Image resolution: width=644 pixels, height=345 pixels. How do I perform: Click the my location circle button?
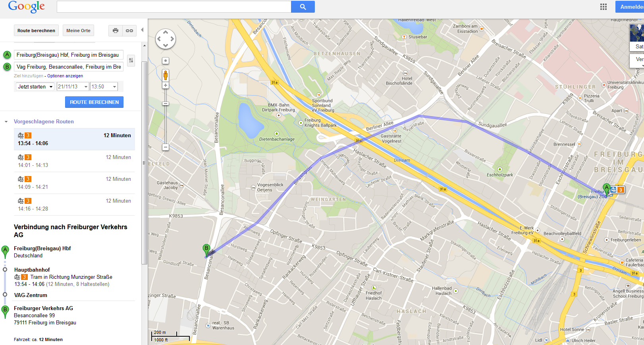tap(166, 61)
